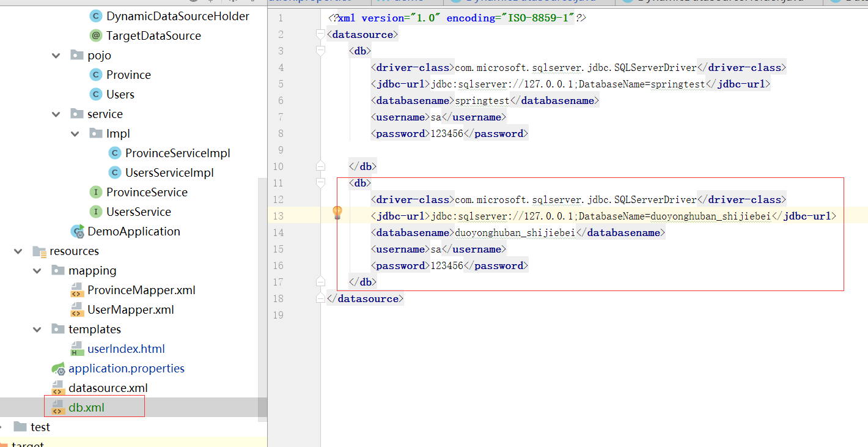Viewport: 868px width, 447px height.
Task: Select application.properties label in the tree
Action: [x=127, y=368]
